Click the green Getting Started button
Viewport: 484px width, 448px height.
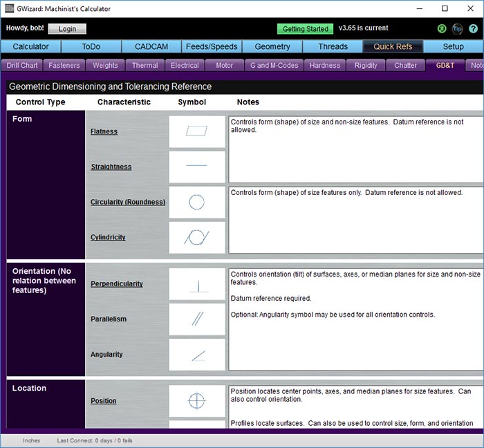click(305, 29)
